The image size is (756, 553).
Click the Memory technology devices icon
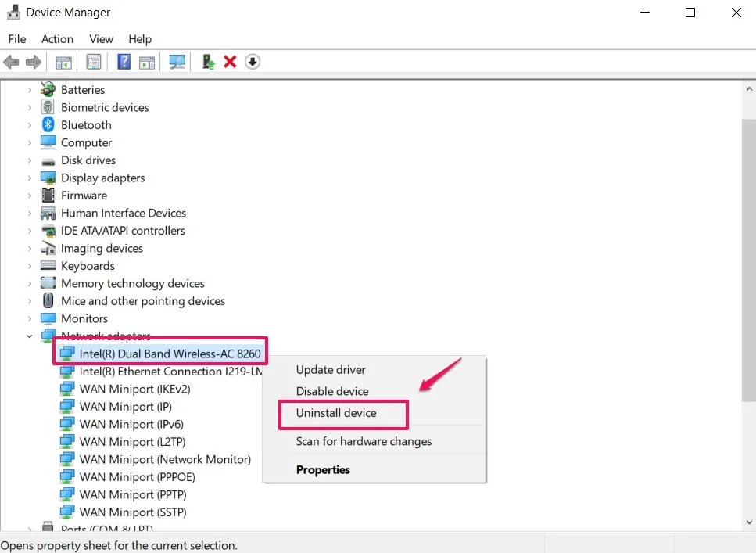click(x=48, y=283)
